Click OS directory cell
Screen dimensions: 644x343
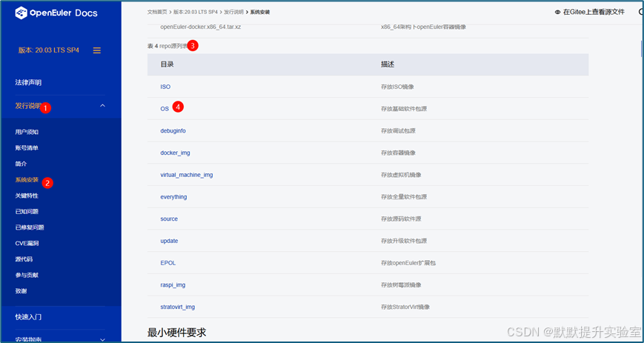(165, 109)
